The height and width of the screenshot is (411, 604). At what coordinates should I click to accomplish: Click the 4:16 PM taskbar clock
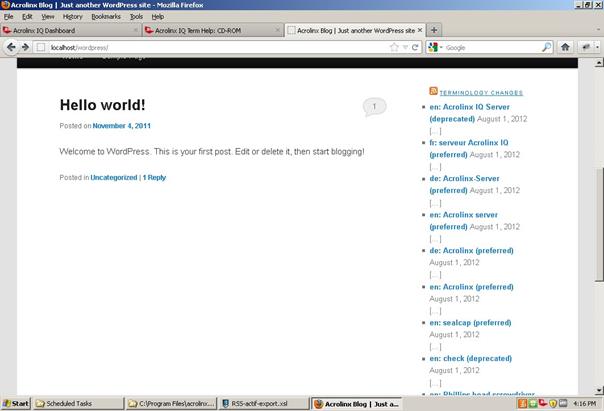click(584, 404)
